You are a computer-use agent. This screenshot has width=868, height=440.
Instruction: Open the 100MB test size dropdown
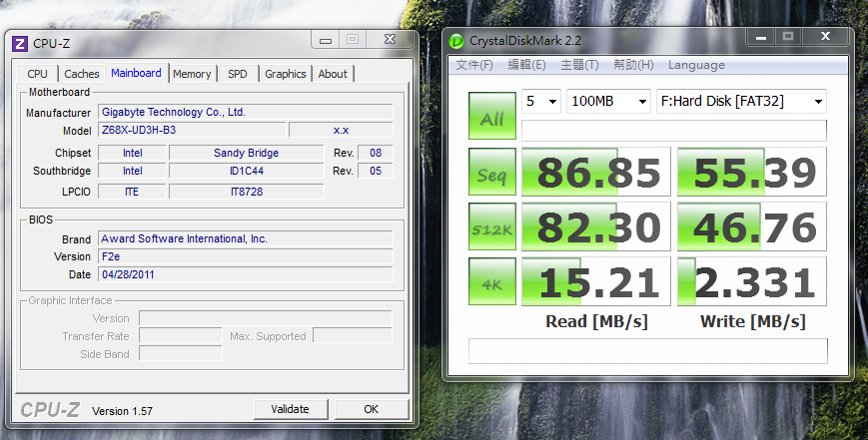[608, 101]
